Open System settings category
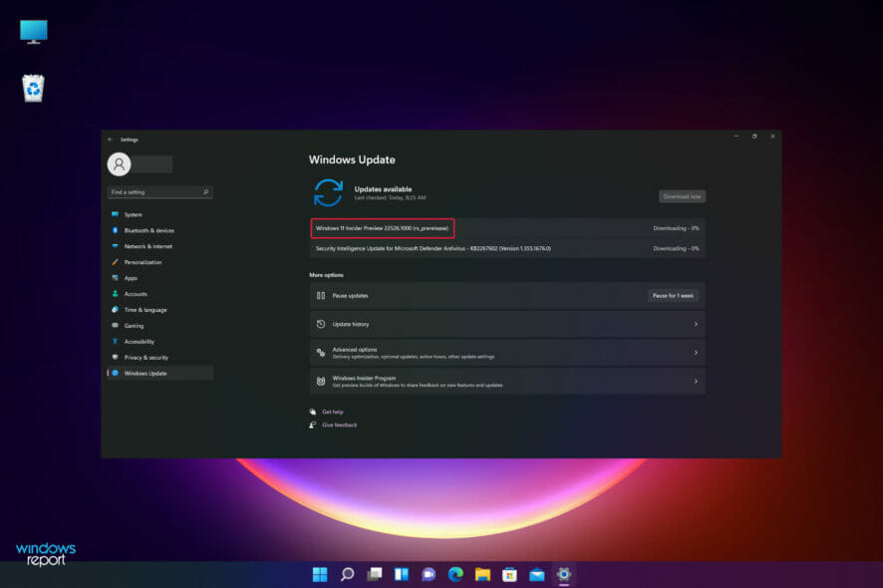The height and width of the screenshot is (588, 883). click(159, 214)
